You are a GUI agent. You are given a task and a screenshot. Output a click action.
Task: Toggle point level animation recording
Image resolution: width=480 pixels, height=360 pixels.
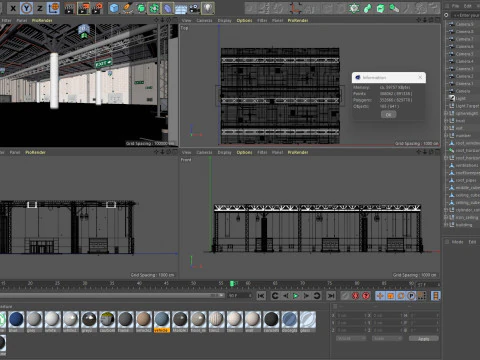(422, 296)
